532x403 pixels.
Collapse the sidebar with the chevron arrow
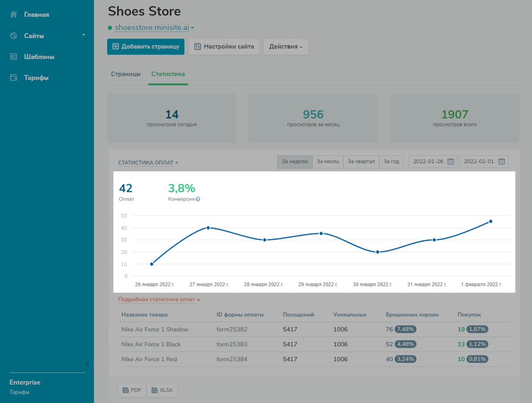coord(87,364)
